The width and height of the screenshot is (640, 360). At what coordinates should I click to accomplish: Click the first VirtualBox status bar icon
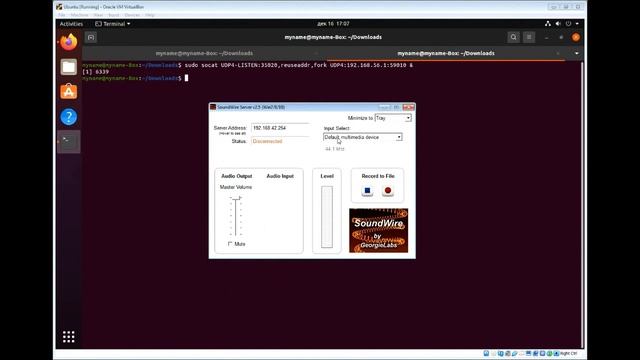point(486,353)
